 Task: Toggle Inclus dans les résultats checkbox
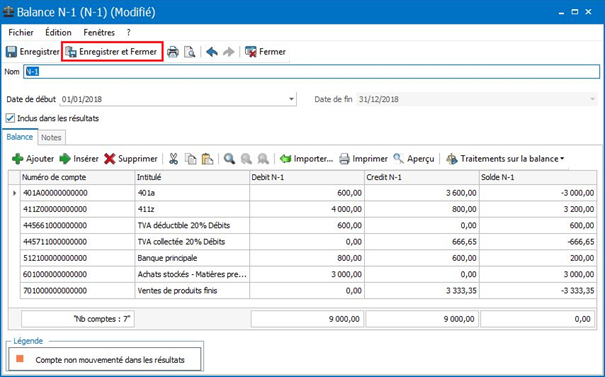point(10,118)
